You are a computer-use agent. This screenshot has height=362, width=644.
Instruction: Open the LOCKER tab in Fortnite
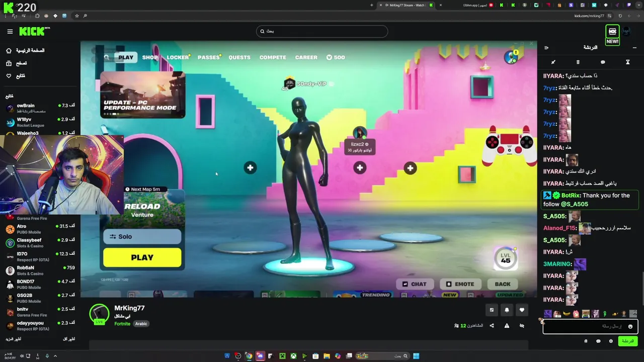coord(178,57)
